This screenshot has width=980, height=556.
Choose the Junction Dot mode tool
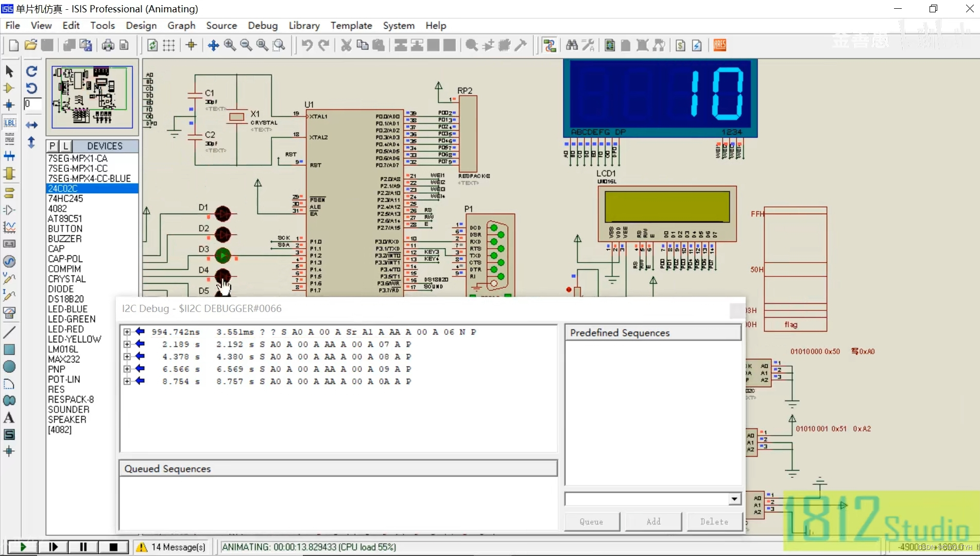[x=9, y=106]
